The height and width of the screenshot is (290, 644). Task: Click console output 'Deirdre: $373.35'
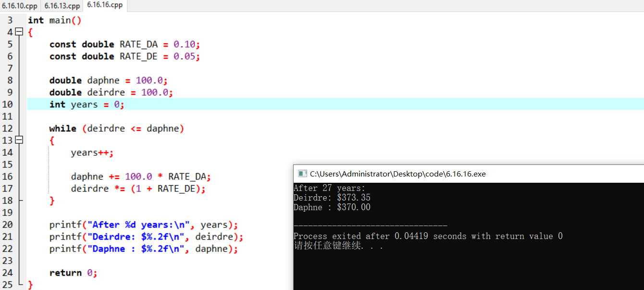(x=332, y=198)
